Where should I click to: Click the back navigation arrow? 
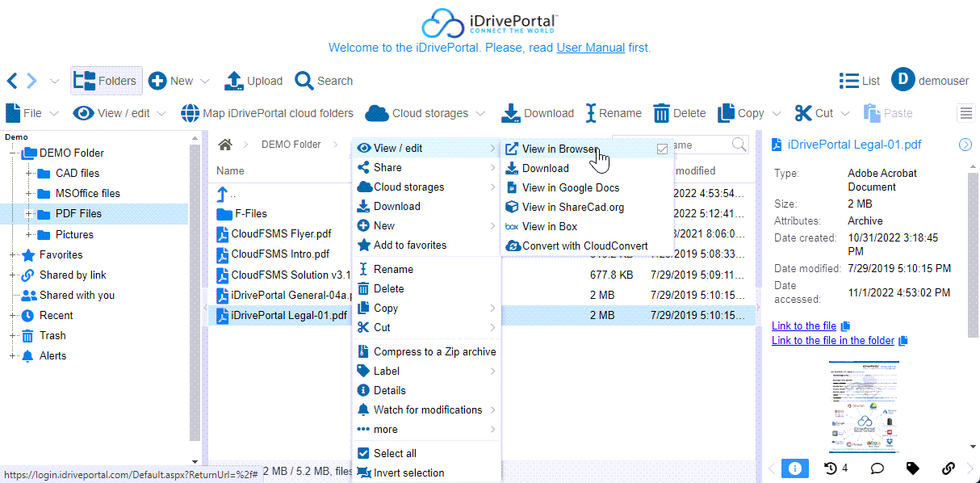click(12, 81)
